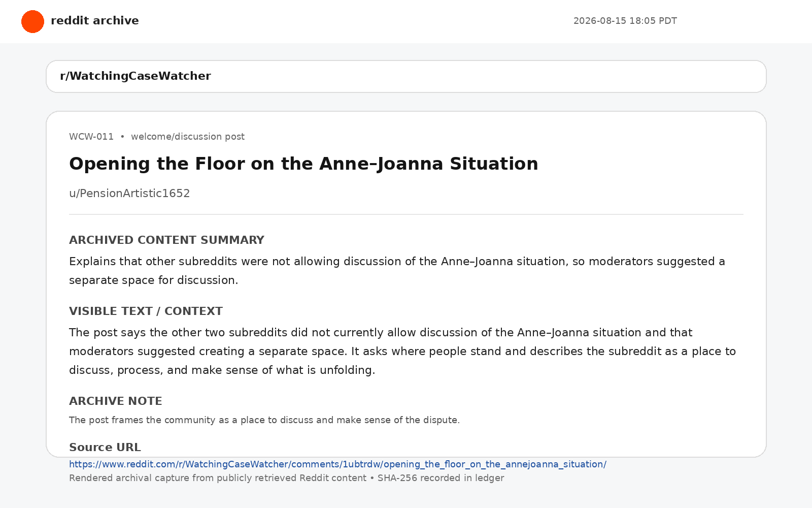Image resolution: width=812 pixels, height=508 pixels.
Task: Click the separator line under the author name
Action: pos(406,214)
